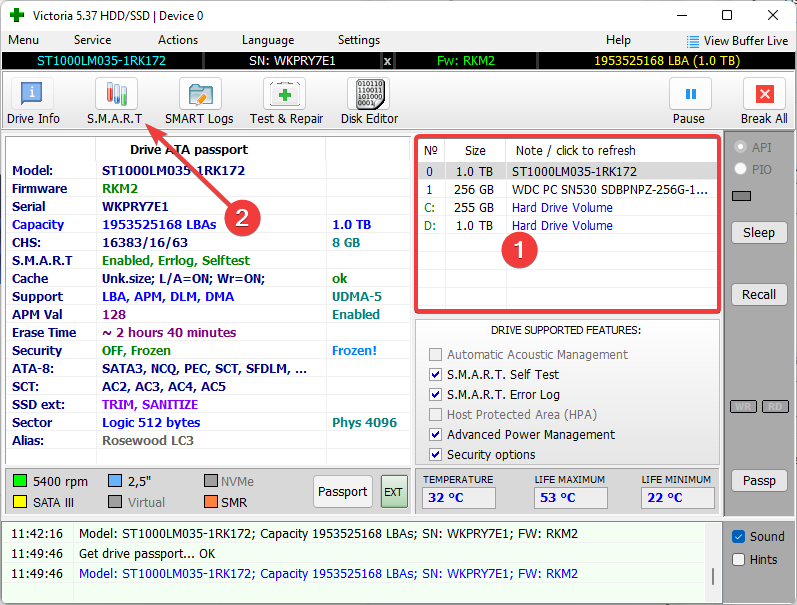797x605 pixels.
Task: Click the orange SMR indicator
Action: [210, 502]
